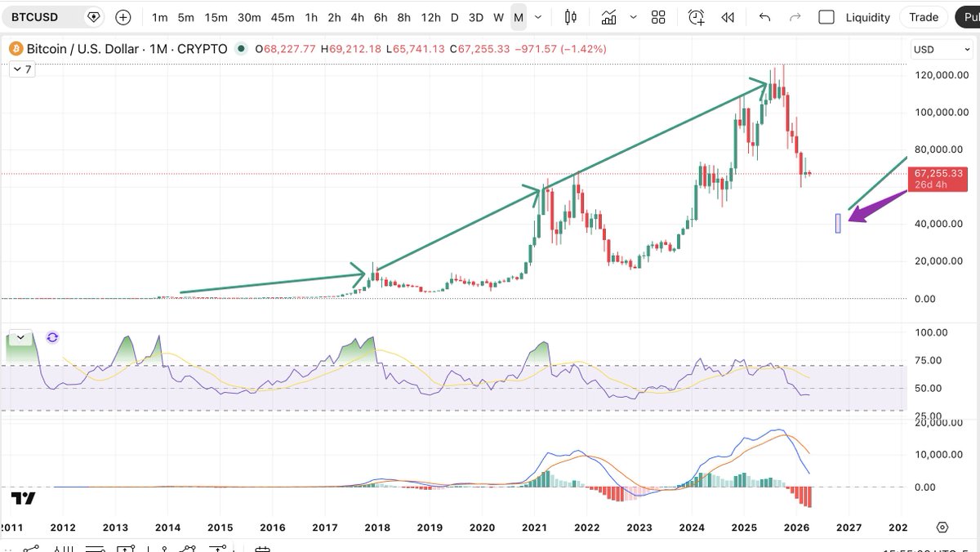Choose the M monthly timeframe
This screenshot has height=552, width=980.
[519, 17]
